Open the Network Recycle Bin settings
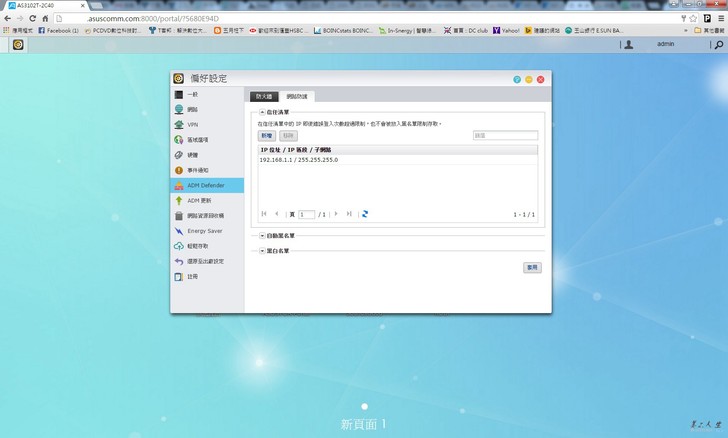The width and height of the screenshot is (728, 438). [207, 216]
